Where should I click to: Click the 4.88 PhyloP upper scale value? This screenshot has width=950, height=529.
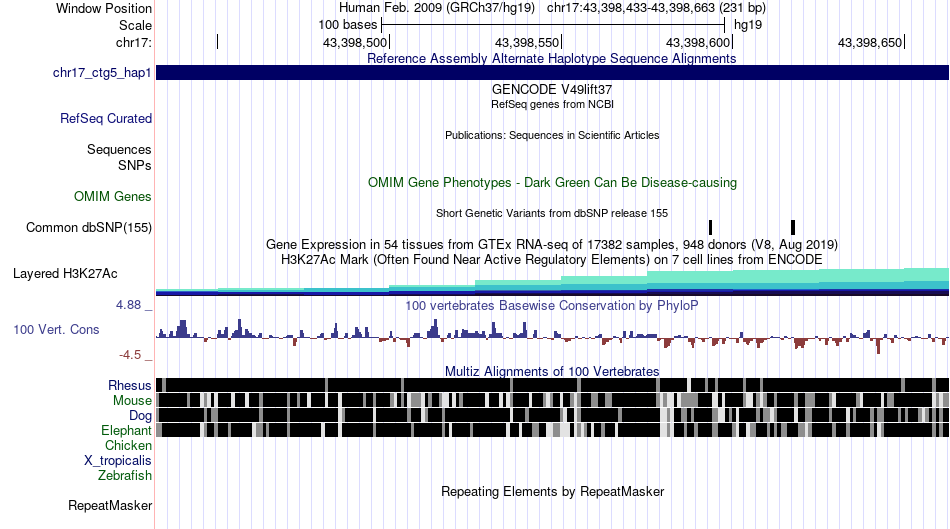[x=128, y=305]
